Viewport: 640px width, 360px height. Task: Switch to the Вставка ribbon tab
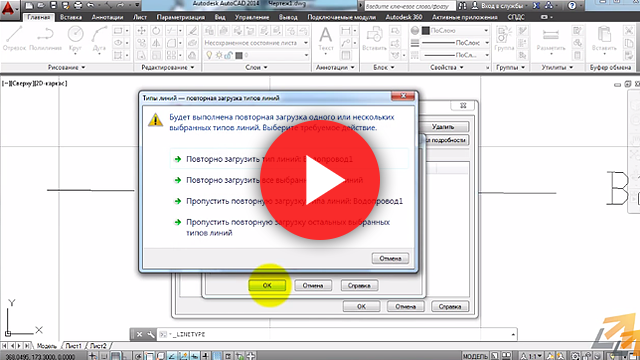pyautogui.click(x=71, y=17)
